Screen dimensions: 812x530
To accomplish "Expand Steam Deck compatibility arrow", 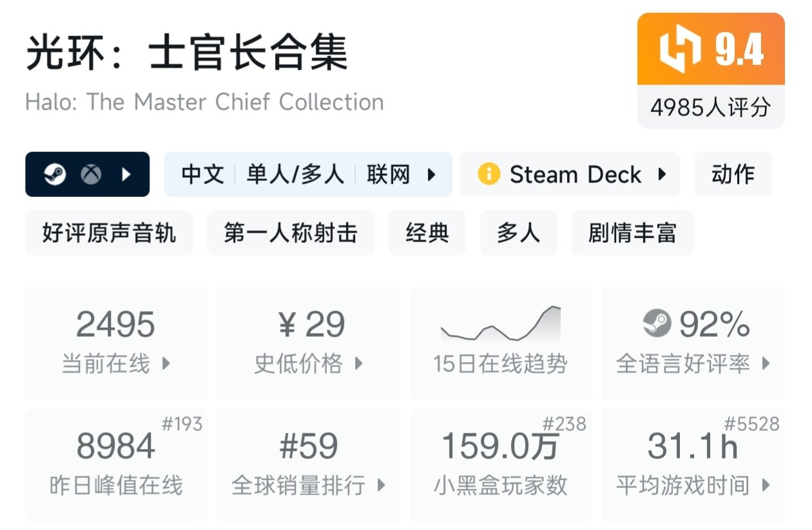I will click(x=661, y=175).
